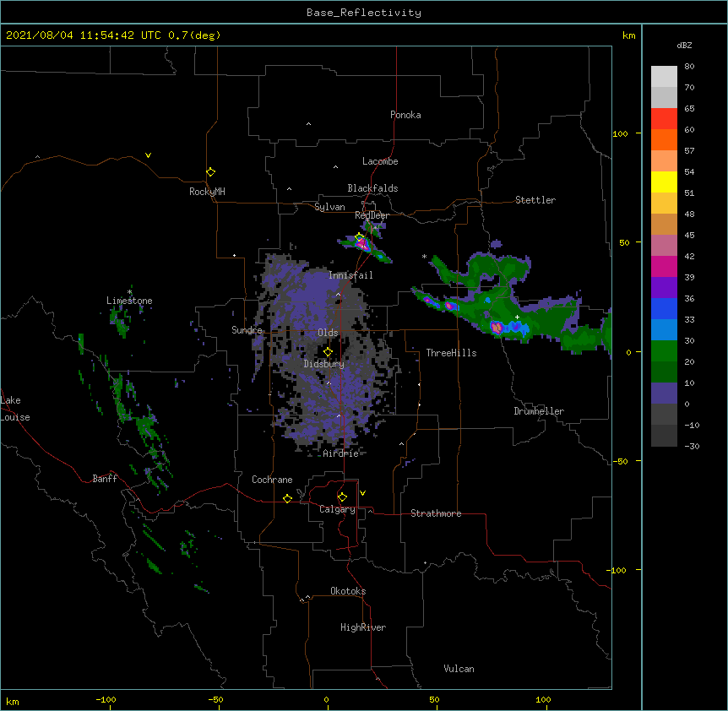Image resolution: width=728 pixels, height=711 pixels.
Task: Click the yellow v marker northeast of Calgary
Action: point(362,493)
